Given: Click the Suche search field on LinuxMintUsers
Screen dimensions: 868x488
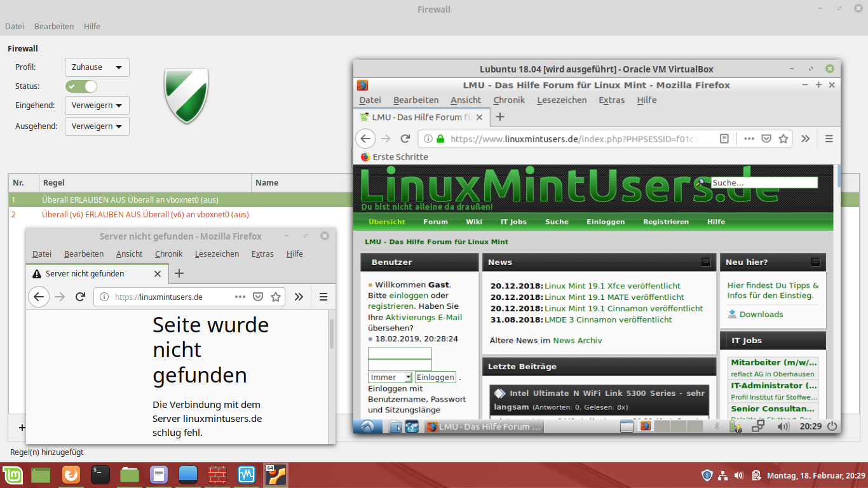Looking at the screenshot, I should [x=763, y=182].
